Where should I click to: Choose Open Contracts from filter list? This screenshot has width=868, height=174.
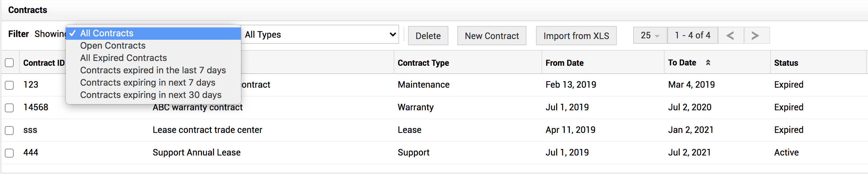113,46
